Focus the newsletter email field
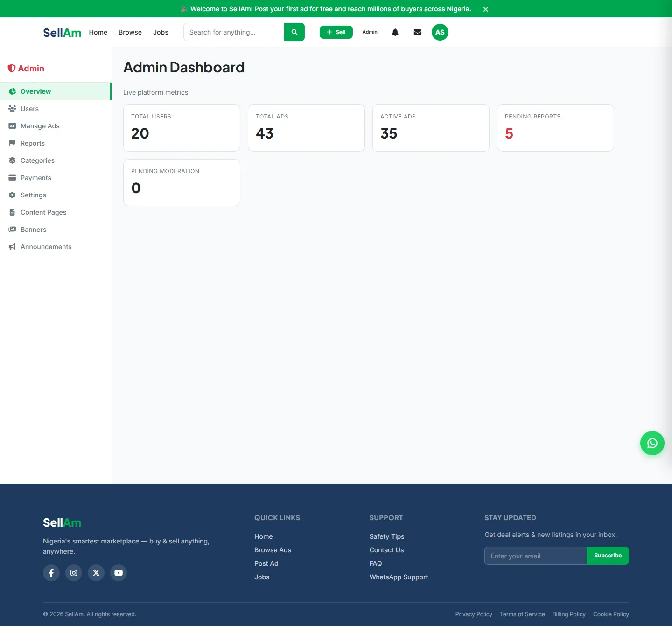Viewport: 672px width, 626px height. tap(535, 556)
